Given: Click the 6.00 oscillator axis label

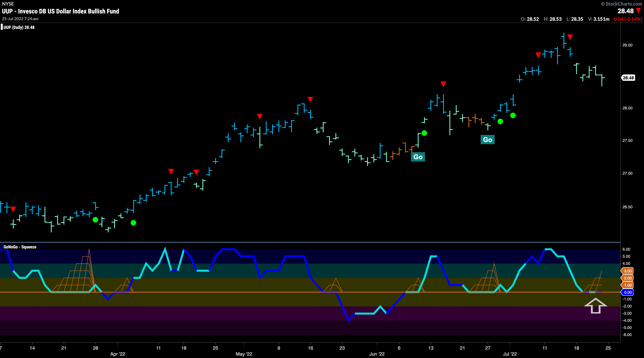Looking at the screenshot, I should (x=626, y=249).
